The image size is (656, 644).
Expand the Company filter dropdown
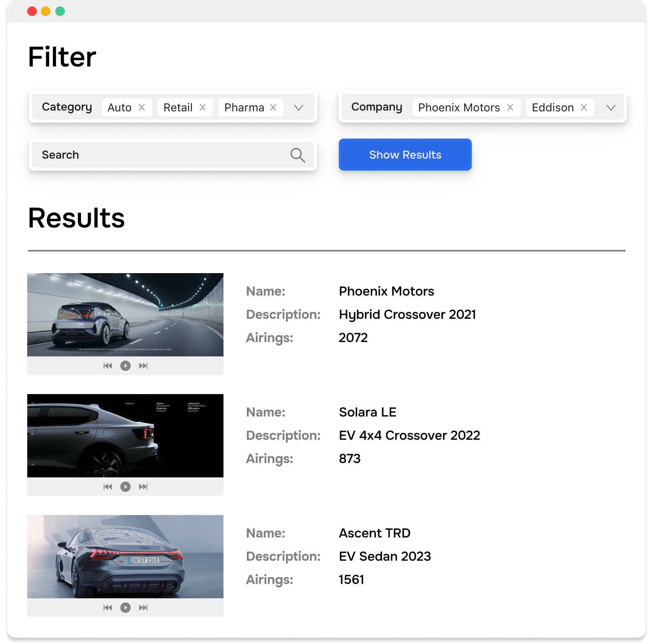(x=611, y=107)
